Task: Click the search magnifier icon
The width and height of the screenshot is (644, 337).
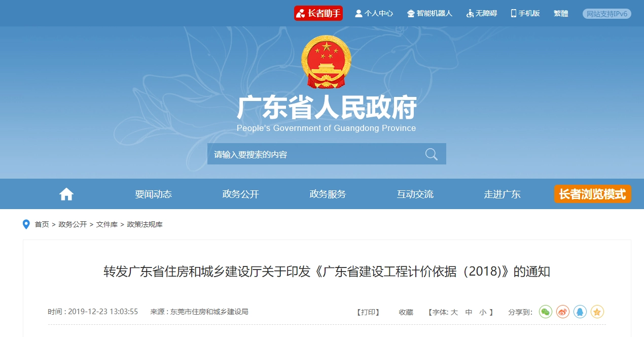Action: click(x=432, y=154)
